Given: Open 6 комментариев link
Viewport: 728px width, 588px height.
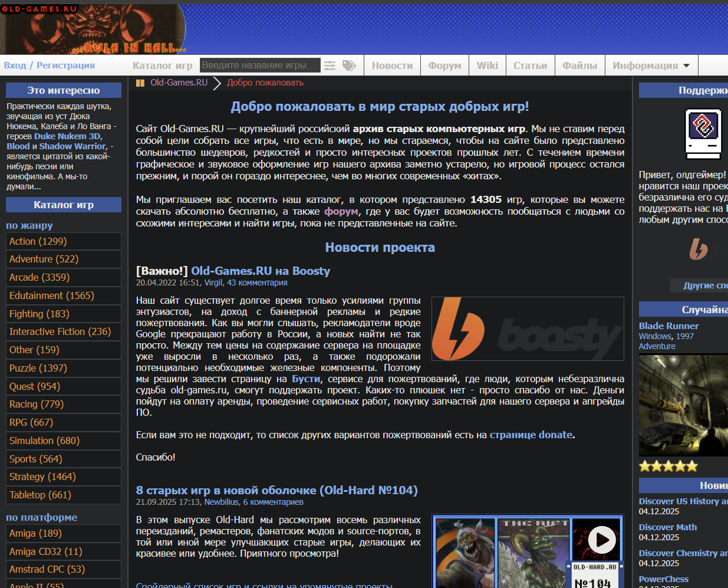Looking at the screenshot, I should click(274, 502).
